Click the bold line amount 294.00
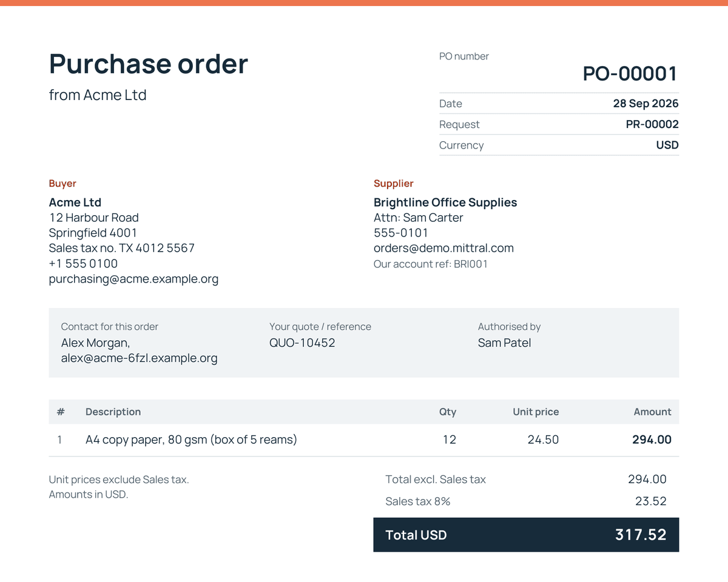 click(x=652, y=440)
